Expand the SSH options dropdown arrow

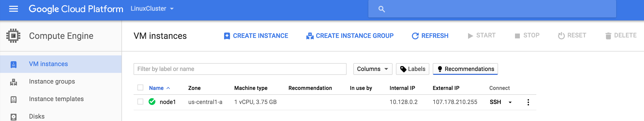point(510,103)
